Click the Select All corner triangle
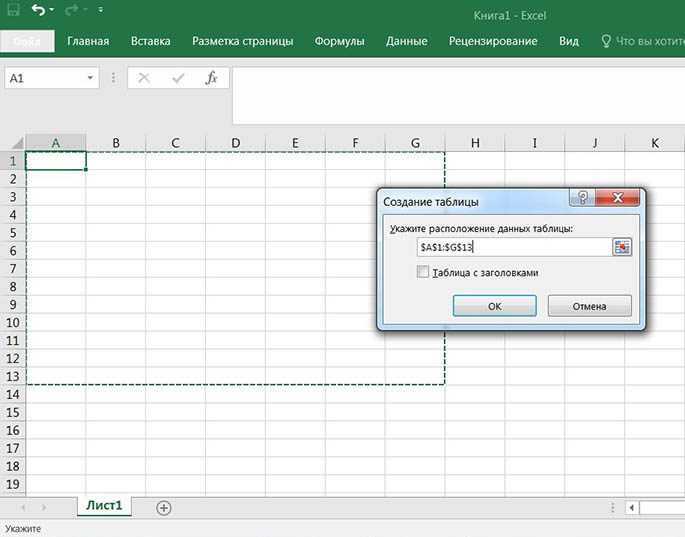The image size is (685, 537). pos(16,143)
